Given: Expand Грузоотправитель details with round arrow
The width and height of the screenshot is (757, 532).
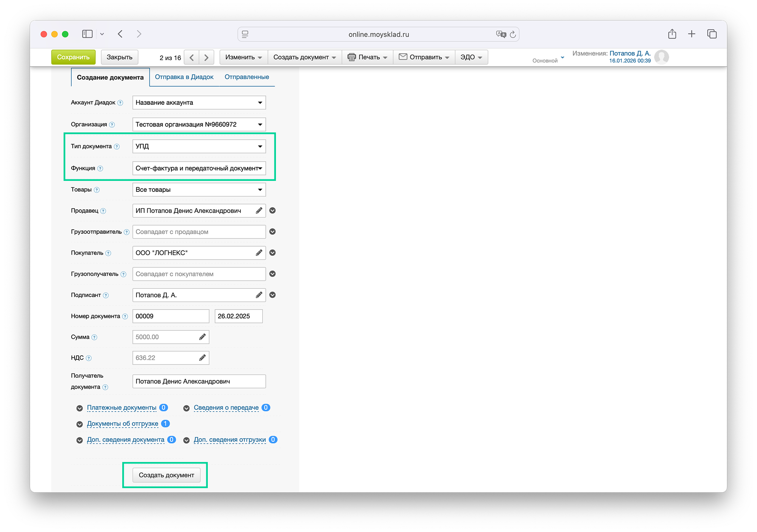Looking at the screenshot, I should tap(273, 232).
